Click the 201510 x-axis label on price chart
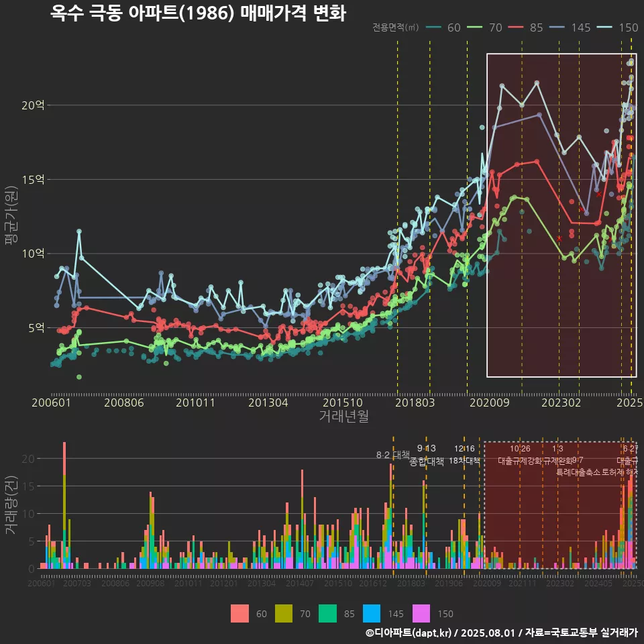The image size is (644, 644). coord(343,402)
